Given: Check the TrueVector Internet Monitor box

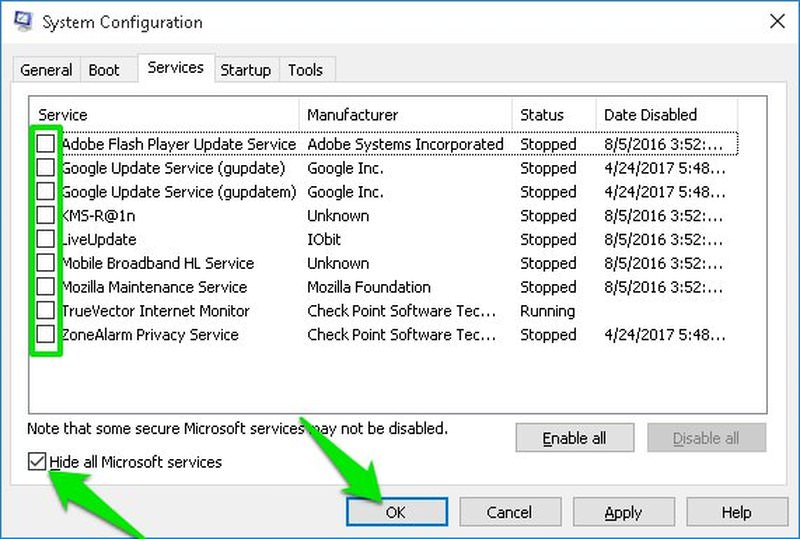Looking at the screenshot, I should tap(45, 310).
